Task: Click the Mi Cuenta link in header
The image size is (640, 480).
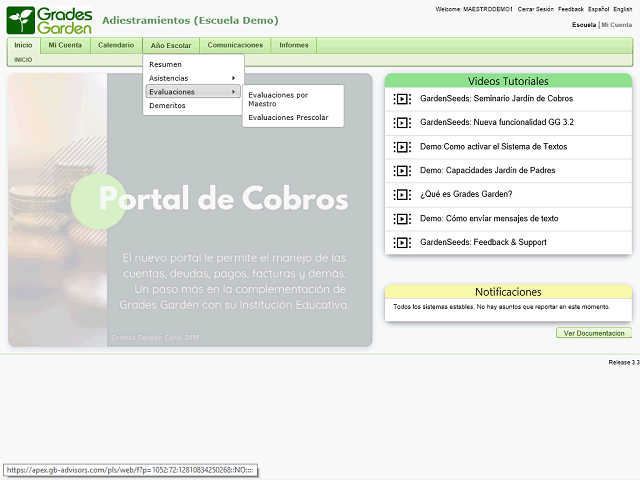Action: point(617,25)
